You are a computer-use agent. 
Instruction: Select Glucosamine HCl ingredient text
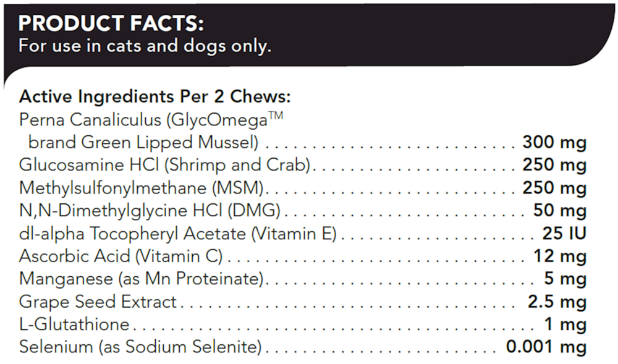pyautogui.click(x=164, y=166)
